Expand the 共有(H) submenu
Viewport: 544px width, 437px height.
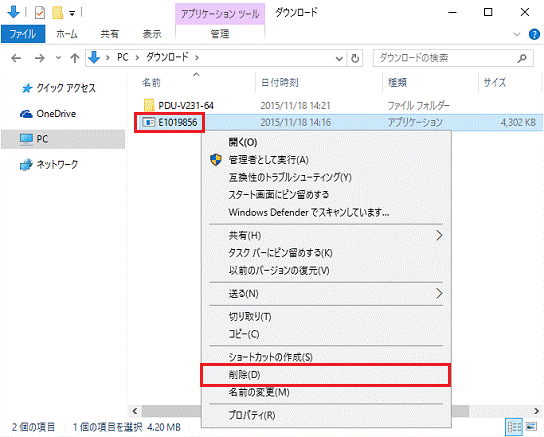[x=326, y=235]
